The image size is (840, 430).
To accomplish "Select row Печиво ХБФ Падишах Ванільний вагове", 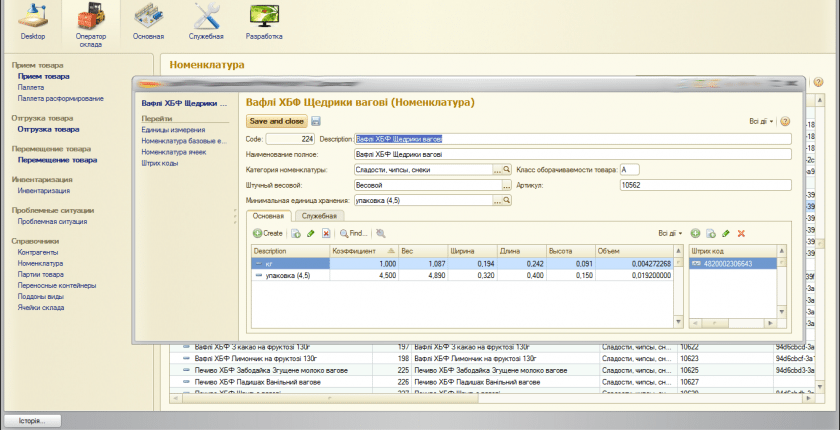I will tap(492, 383).
